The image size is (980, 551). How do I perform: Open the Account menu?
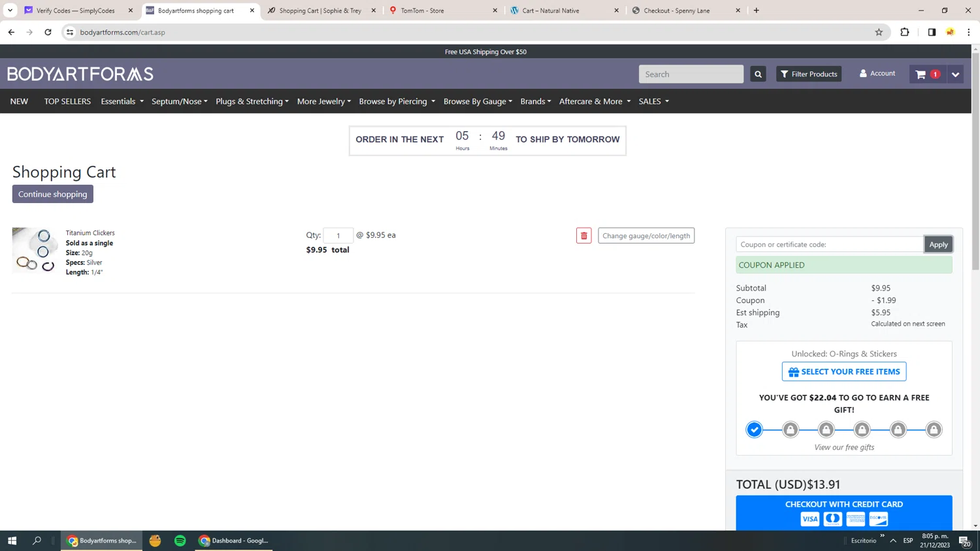877,73
